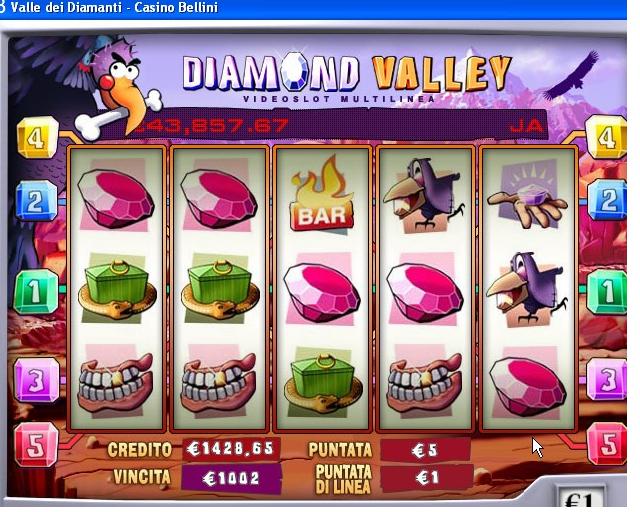
Task: Activate green payline 1 gem on right
Action: (x=607, y=292)
